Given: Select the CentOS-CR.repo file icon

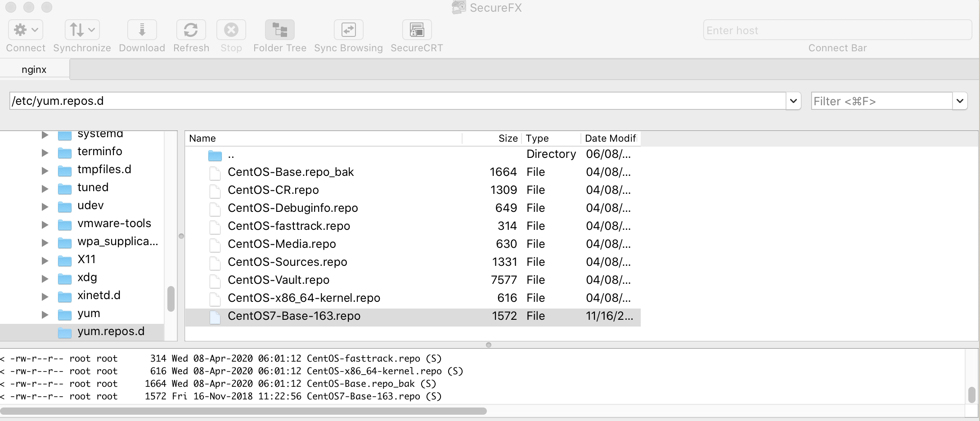Looking at the screenshot, I should 215,191.
